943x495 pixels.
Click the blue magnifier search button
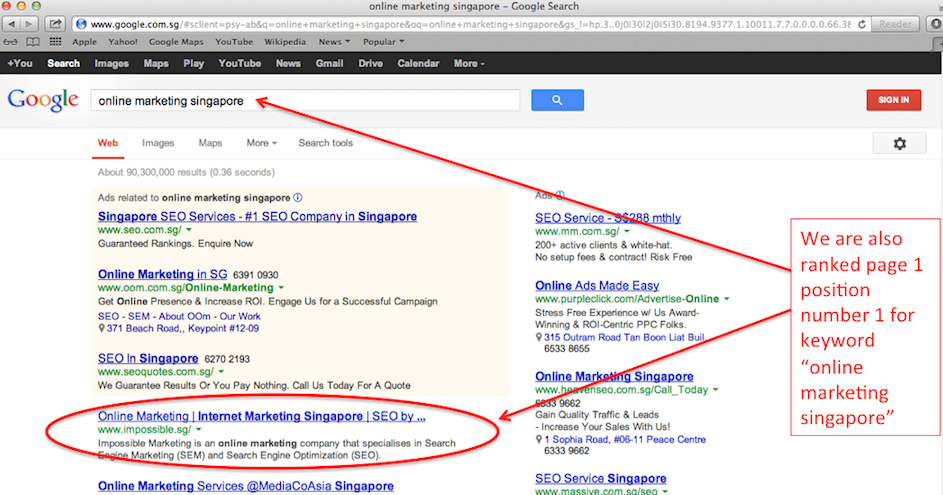point(557,100)
